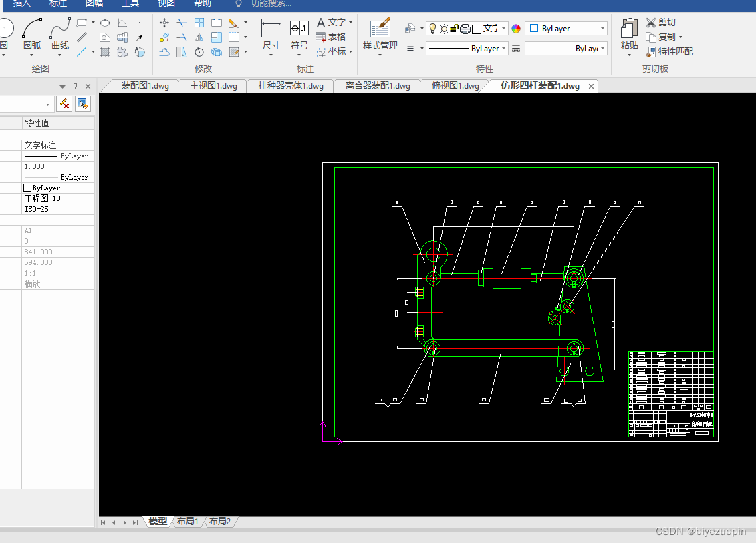Screen dimensions: 756x543
Task: Select the hole/polygon shape tool
Action: (x=105, y=37)
